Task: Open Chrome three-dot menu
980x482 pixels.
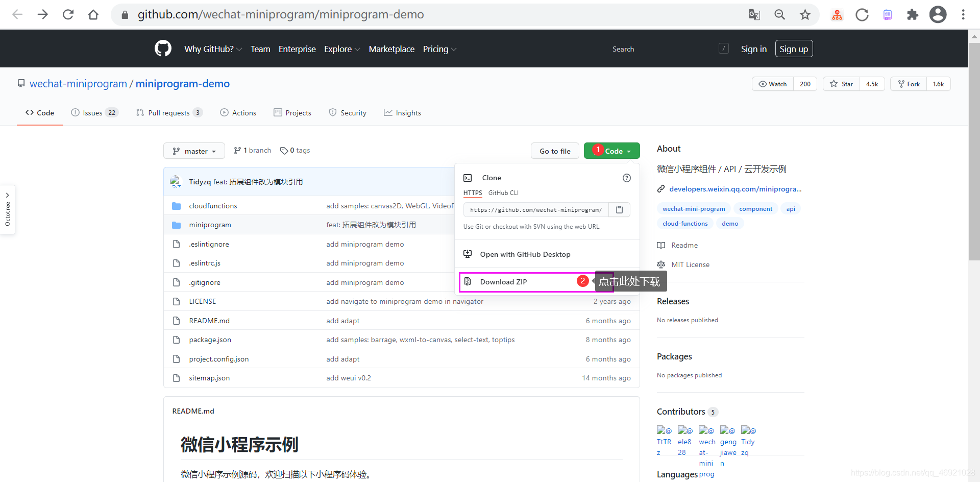Action: [x=963, y=14]
